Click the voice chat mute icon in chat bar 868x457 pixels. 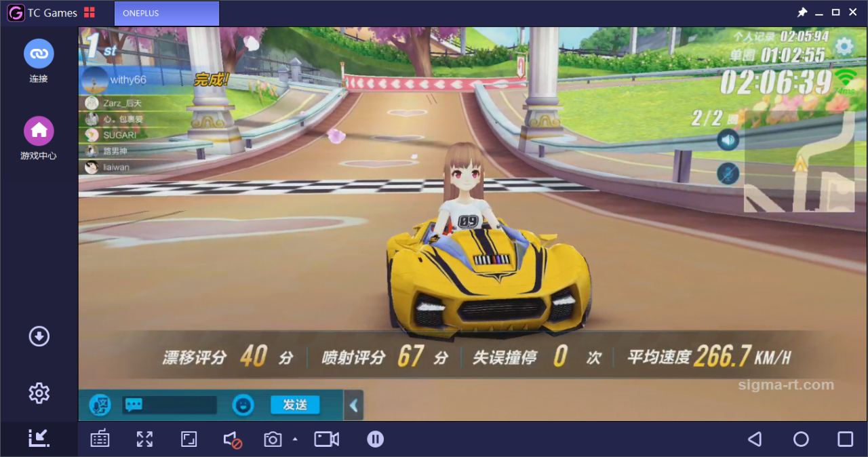point(100,405)
